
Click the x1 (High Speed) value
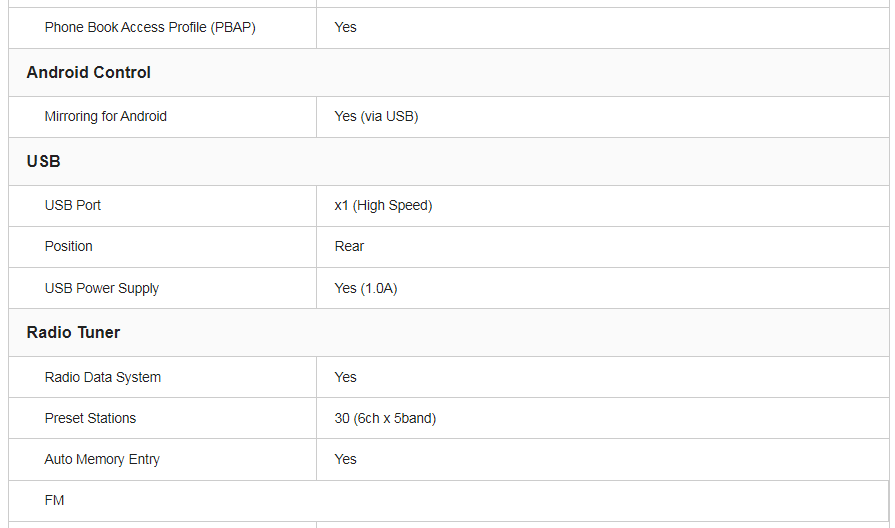click(383, 205)
